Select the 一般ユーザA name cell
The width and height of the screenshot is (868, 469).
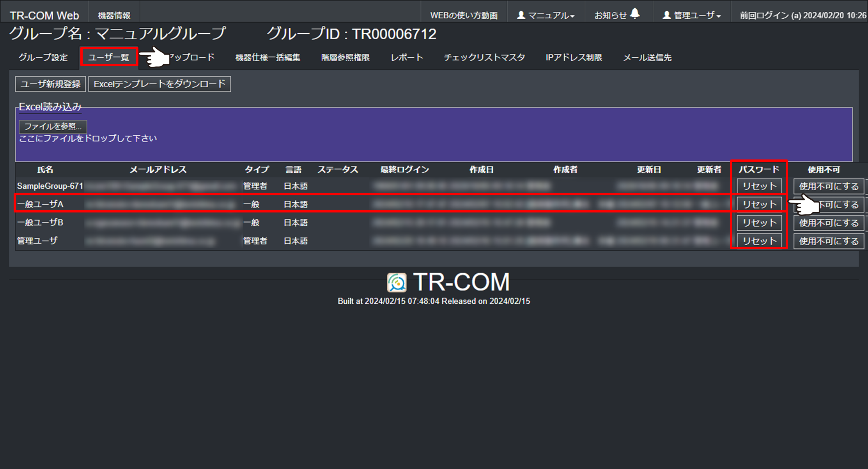[40, 204]
